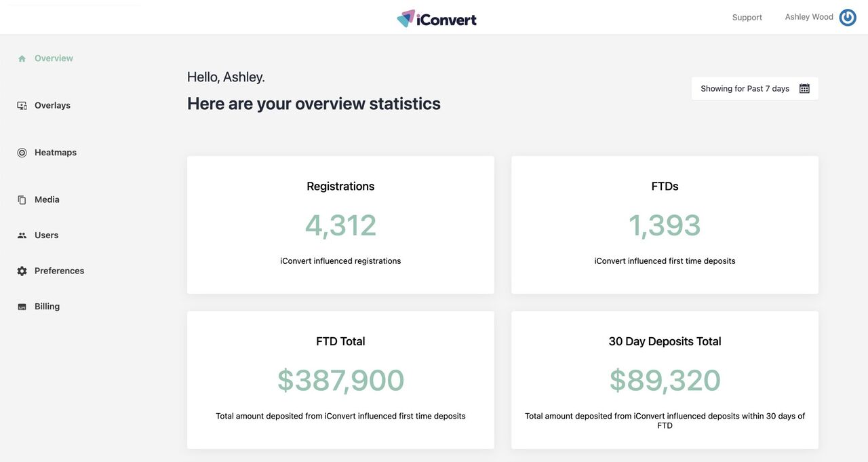868x462 pixels.
Task: Open Preferences
Action: [x=59, y=271]
